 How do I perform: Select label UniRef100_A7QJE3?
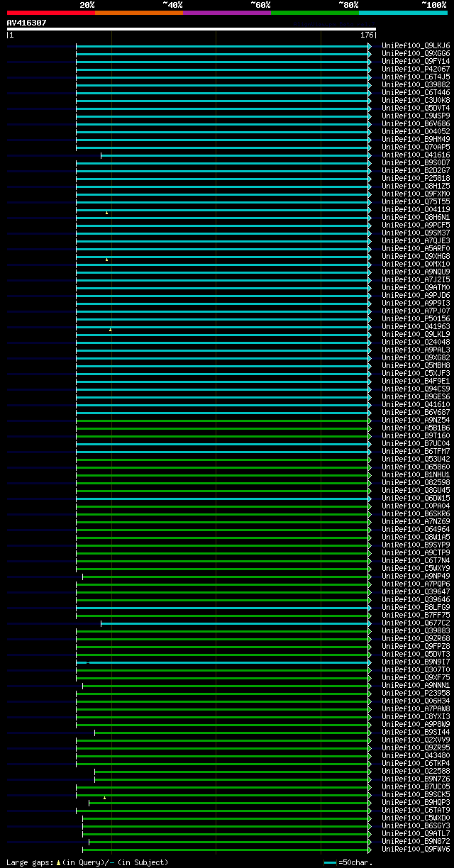pyautogui.click(x=416, y=240)
